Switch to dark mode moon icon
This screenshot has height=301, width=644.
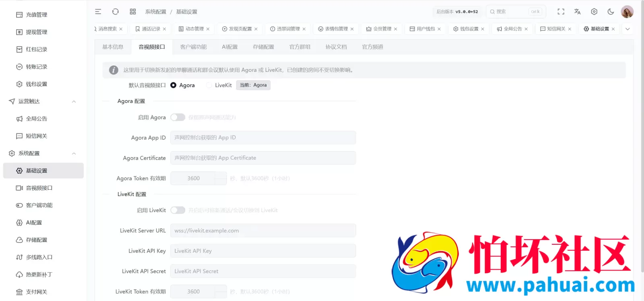tap(611, 12)
